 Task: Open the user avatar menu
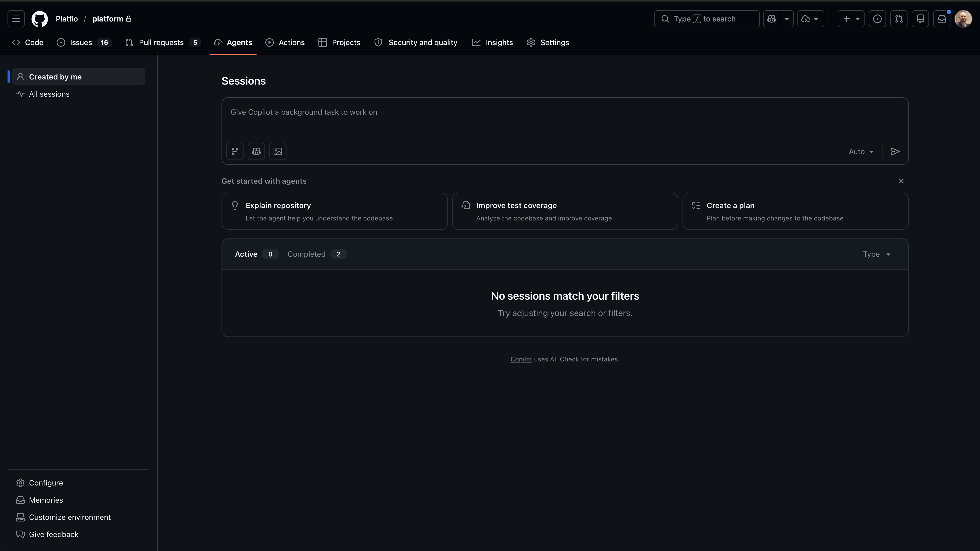coord(963,19)
